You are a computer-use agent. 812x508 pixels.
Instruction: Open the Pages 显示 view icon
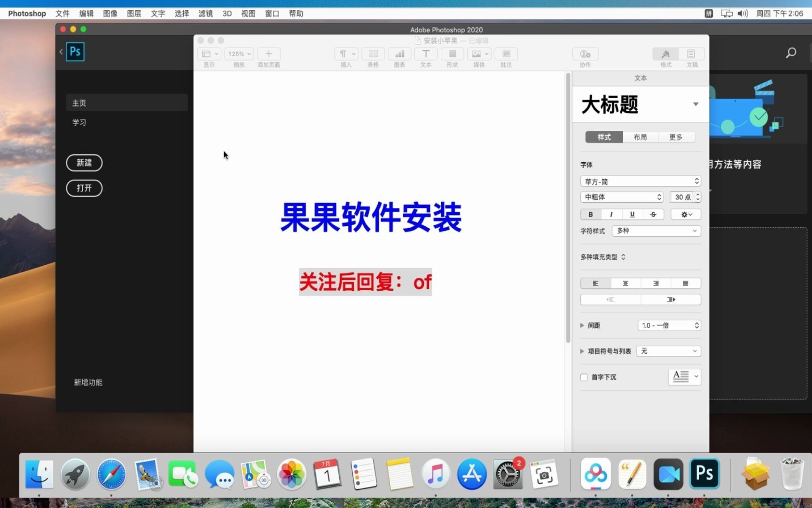click(x=209, y=54)
